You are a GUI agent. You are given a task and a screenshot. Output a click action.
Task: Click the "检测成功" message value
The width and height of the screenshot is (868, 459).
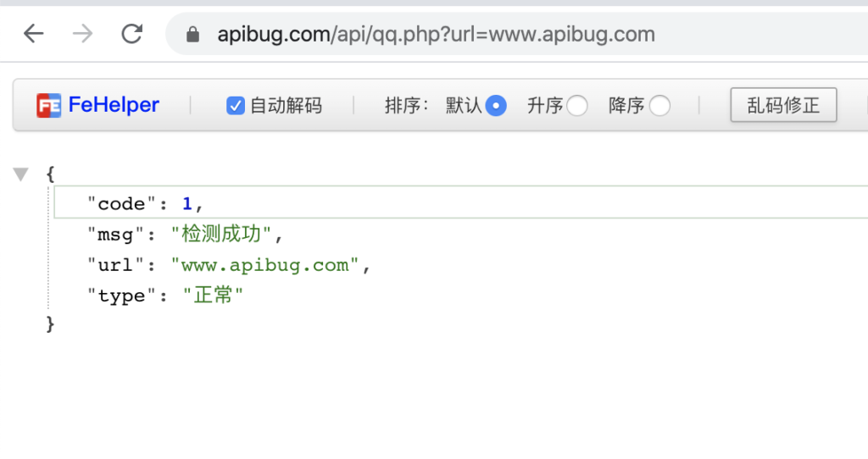pyautogui.click(x=222, y=235)
